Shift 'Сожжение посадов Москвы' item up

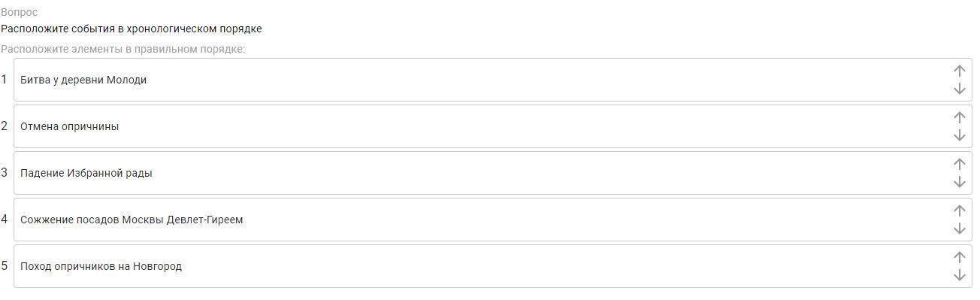[x=959, y=211]
